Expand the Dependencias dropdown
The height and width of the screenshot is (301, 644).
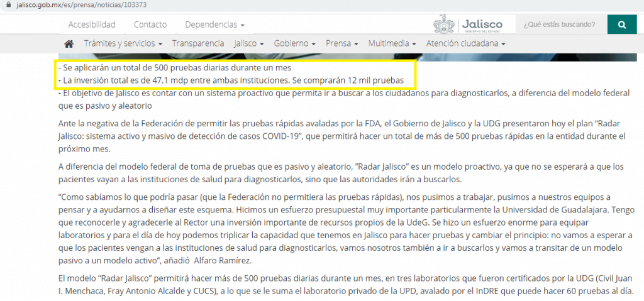pyautogui.click(x=215, y=25)
